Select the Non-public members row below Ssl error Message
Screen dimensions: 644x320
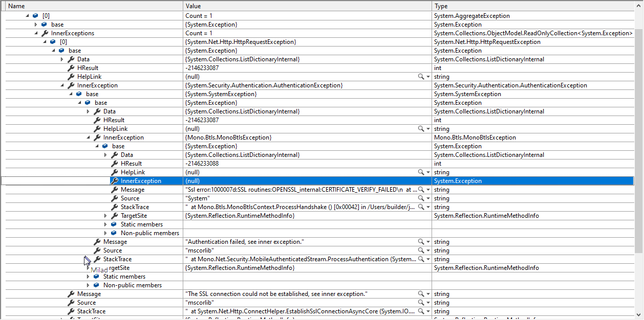click(317, 233)
